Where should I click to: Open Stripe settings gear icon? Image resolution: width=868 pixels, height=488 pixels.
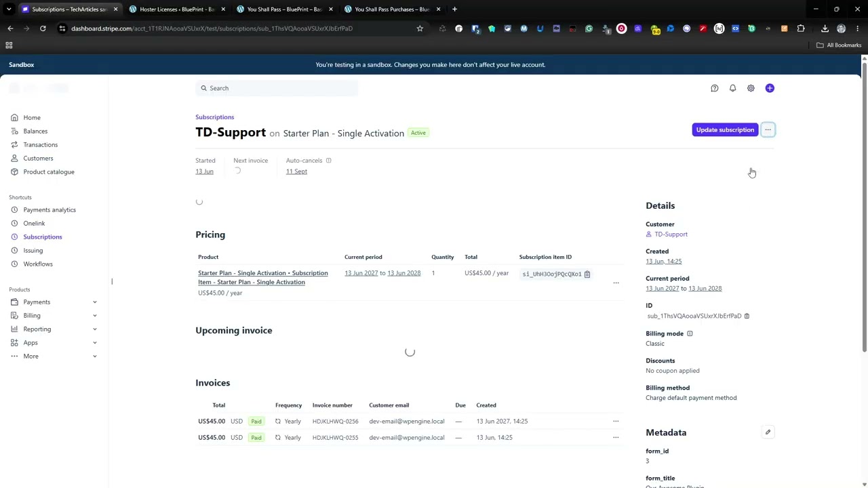tap(751, 88)
